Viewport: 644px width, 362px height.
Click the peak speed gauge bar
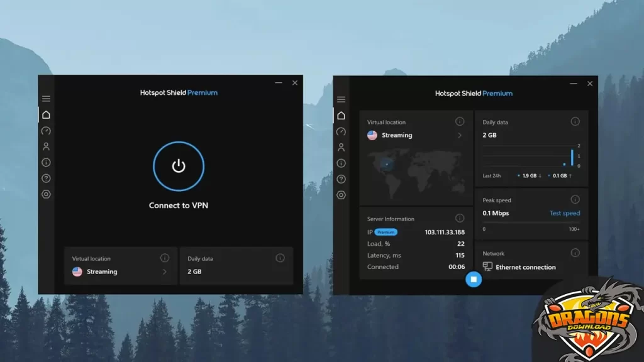tap(531, 222)
